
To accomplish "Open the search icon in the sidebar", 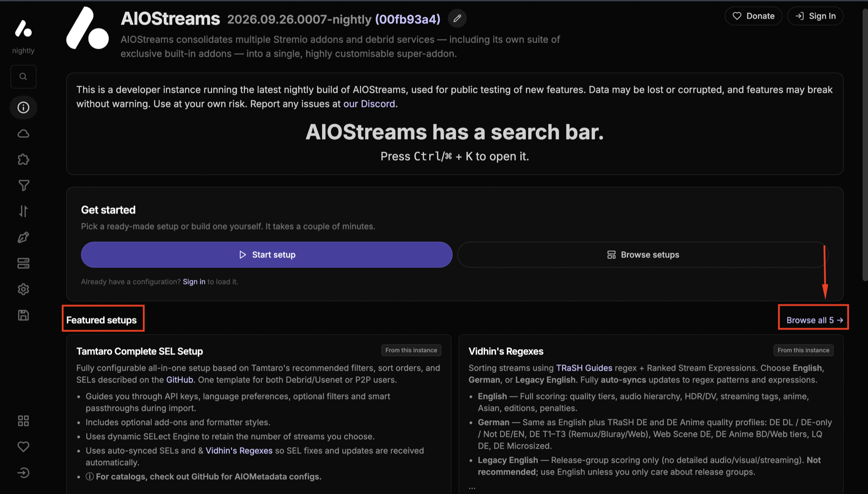I will click(23, 77).
